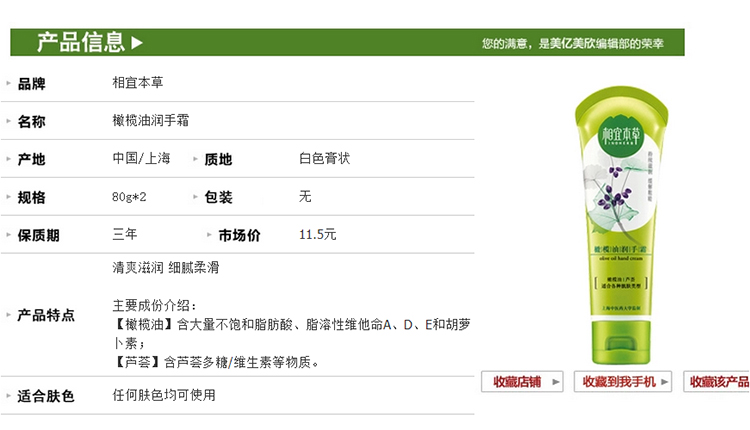Click the 收藏该产品 button
Image resolution: width=750 pixels, height=430 pixels.
click(717, 382)
